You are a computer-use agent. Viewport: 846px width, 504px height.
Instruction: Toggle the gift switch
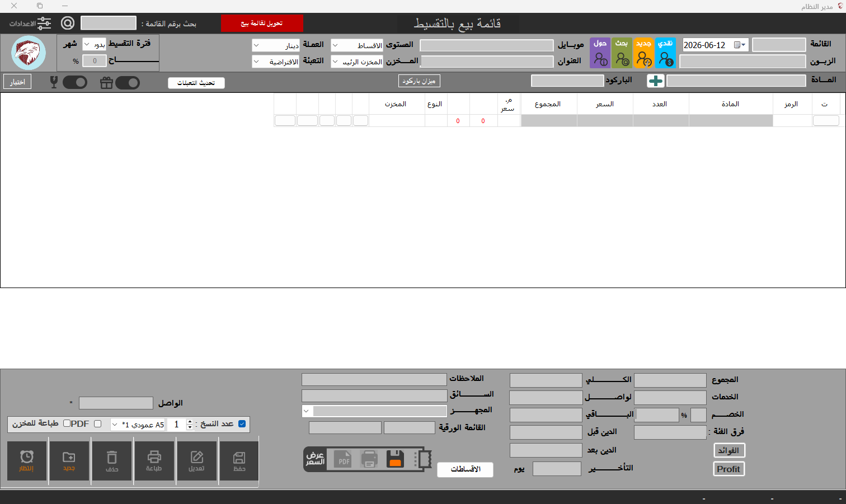point(128,83)
